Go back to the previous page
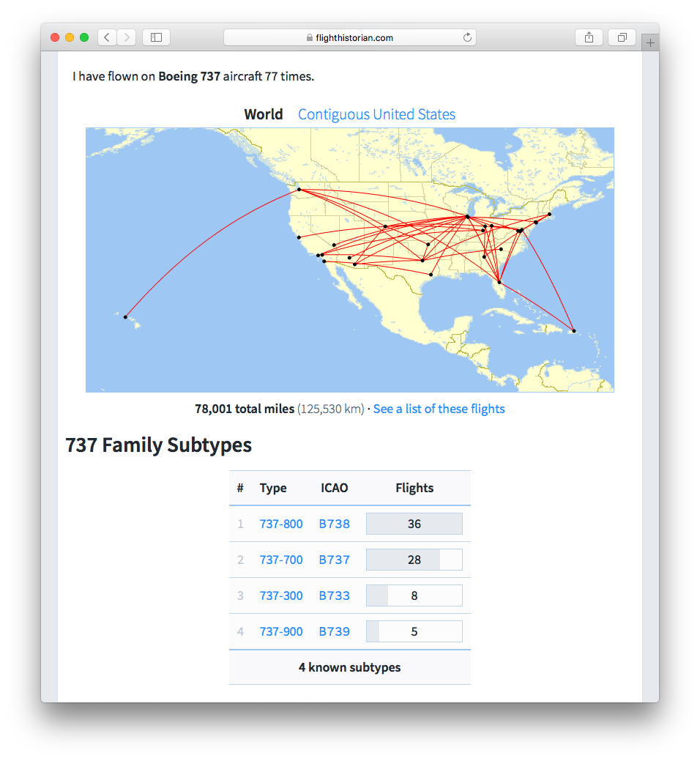The image size is (700, 761). click(106, 37)
